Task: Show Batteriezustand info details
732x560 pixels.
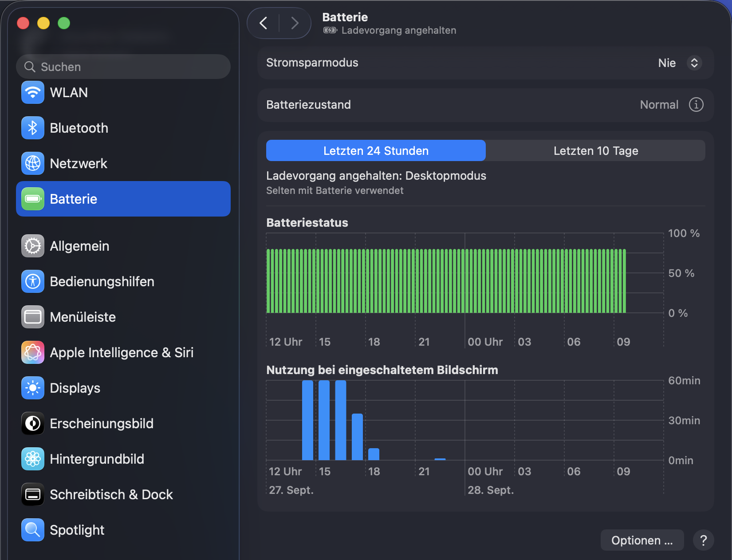Action: point(696,105)
